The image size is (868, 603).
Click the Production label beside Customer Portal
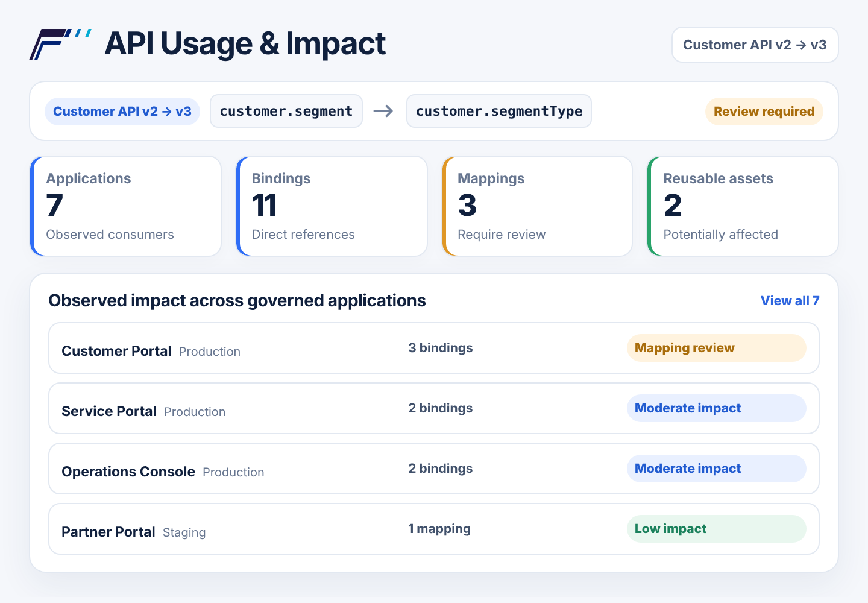210,352
